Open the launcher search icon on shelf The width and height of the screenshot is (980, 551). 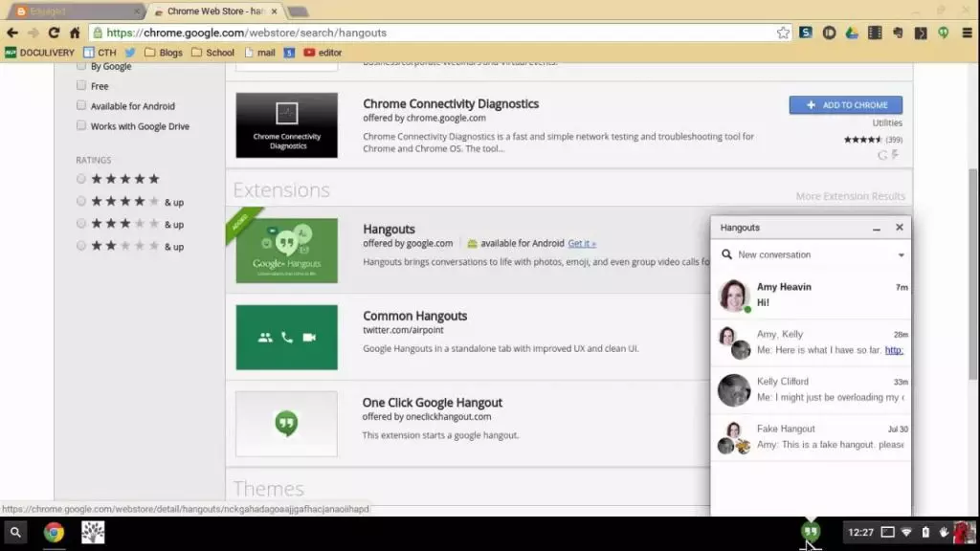(x=15, y=532)
